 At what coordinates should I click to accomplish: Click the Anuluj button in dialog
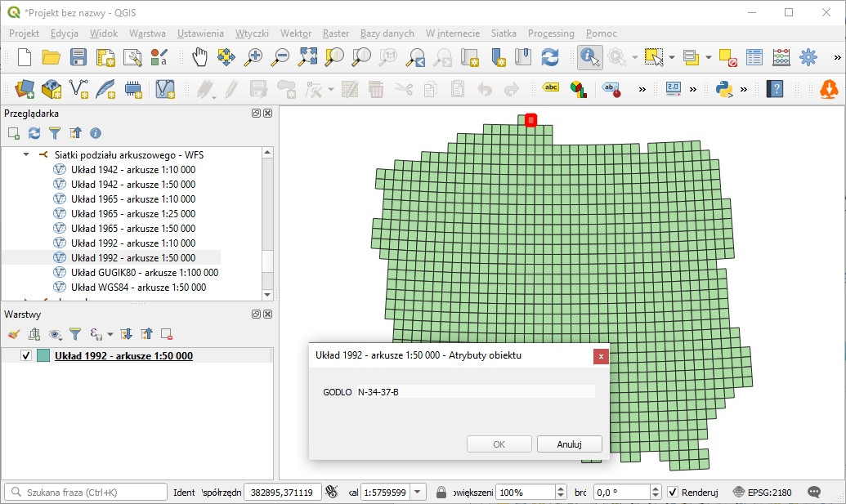tap(569, 444)
